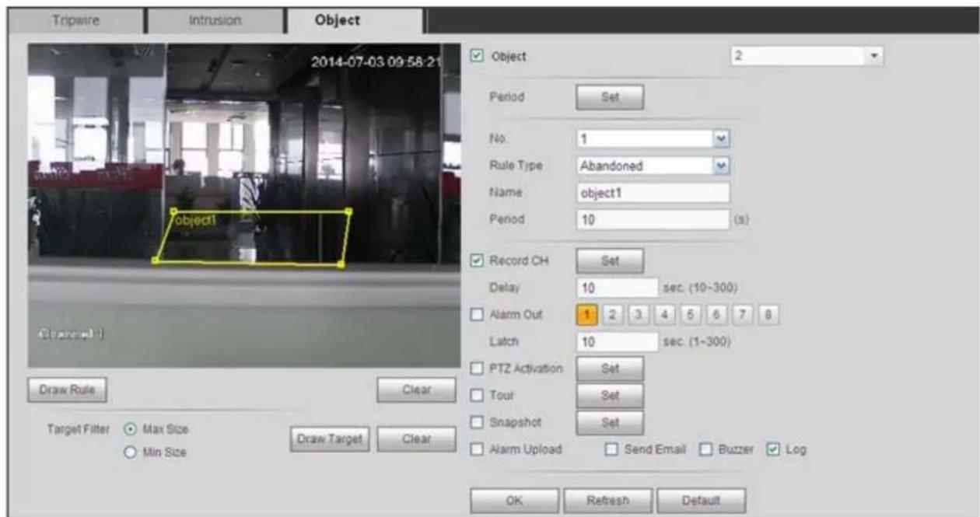Select alarm output channel 4
Image resolution: width=980 pixels, height=517 pixels.
coord(664,315)
